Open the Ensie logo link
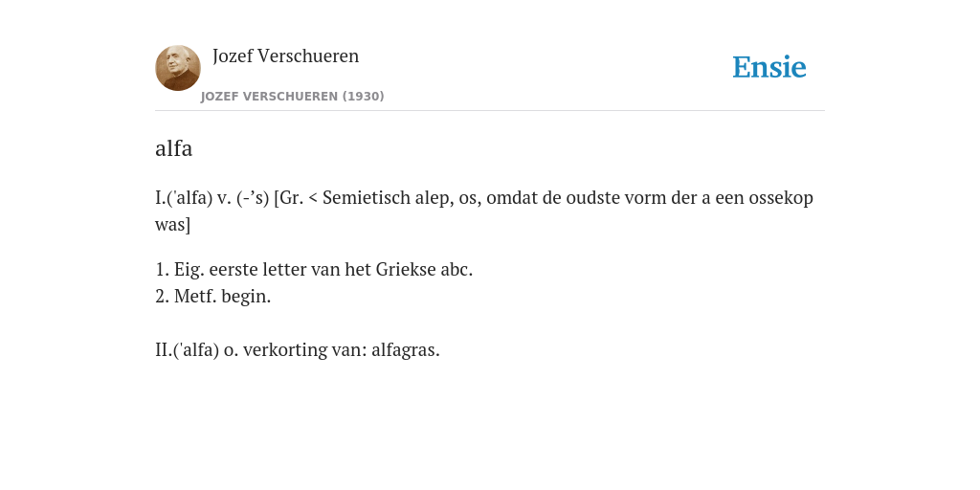Screen dimensions: 980x490 [x=768, y=67]
